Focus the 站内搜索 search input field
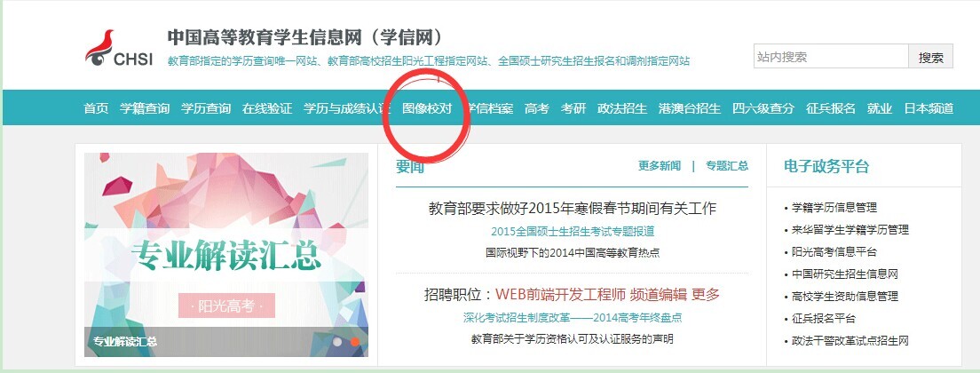Viewport: 980px width, 373px height. 831,57
